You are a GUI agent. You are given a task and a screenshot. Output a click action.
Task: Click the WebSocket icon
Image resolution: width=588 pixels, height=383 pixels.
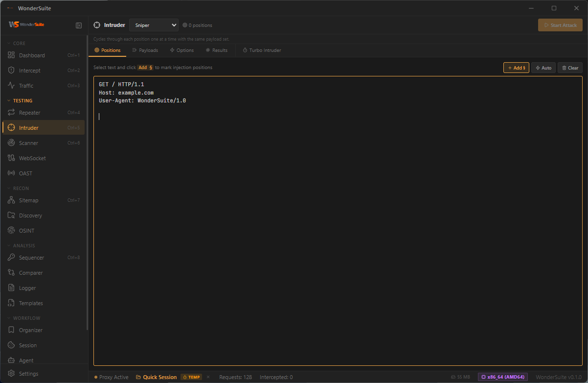tap(11, 158)
